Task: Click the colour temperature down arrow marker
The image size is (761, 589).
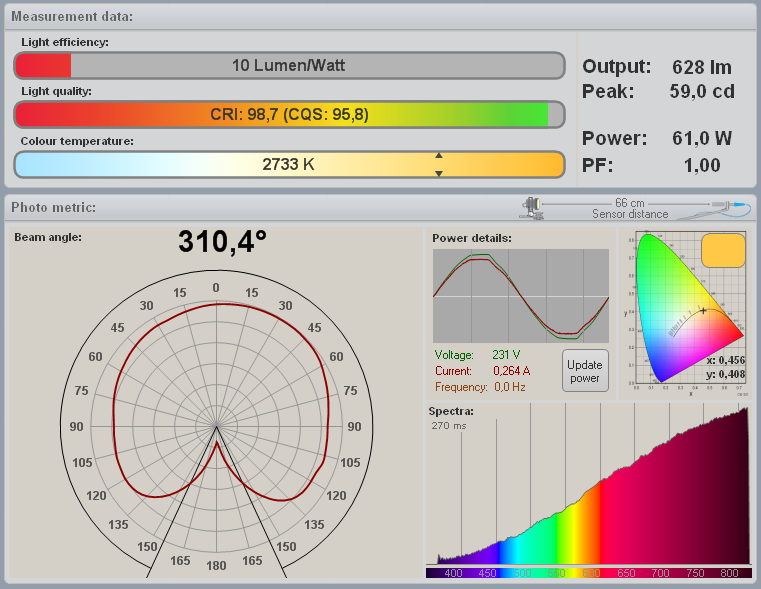Action: pyautogui.click(x=439, y=173)
